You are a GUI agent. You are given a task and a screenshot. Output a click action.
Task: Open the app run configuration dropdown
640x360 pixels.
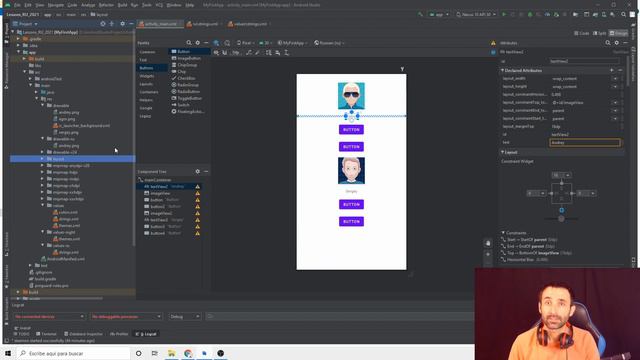[x=439, y=14]
